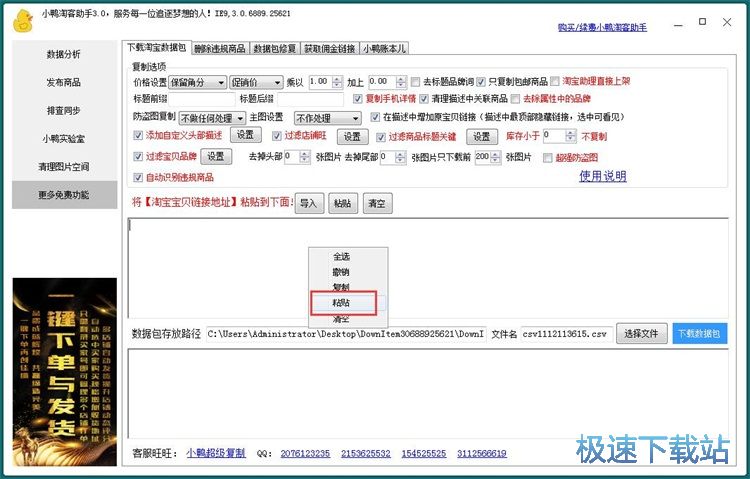The height and width of the screenshot is (479, 750).
Task: Open the 购买/续费小鸭淘客助手 link
Action: [602, 28]
